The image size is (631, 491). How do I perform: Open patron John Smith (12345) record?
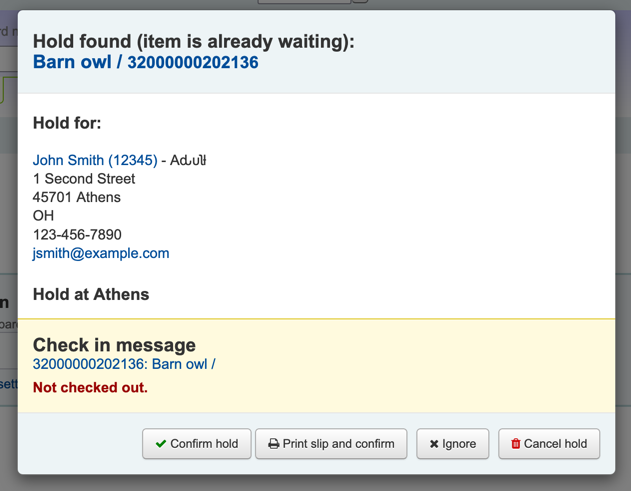point(95,160)
